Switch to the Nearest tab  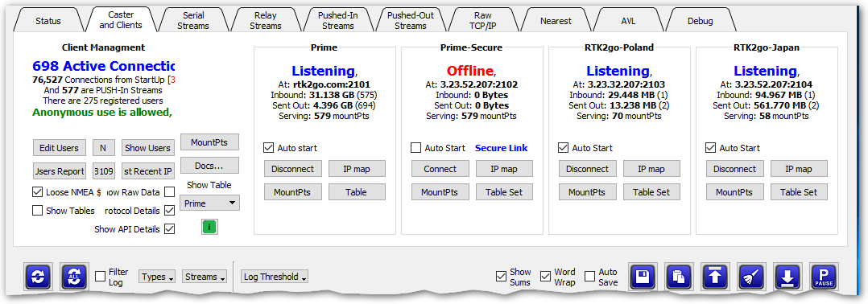[556, 21]
